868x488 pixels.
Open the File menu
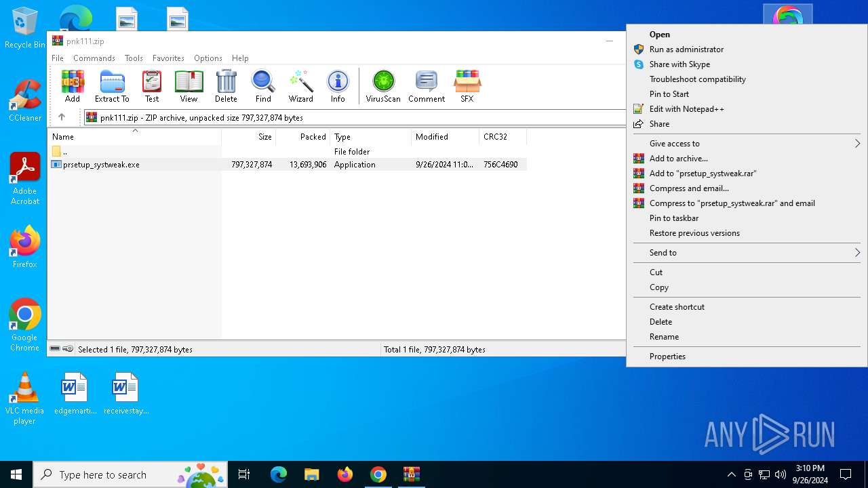coord(58,58)
